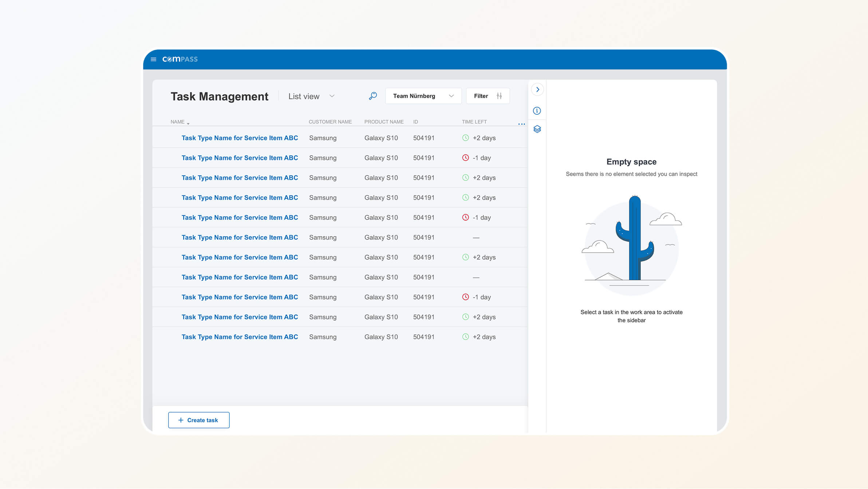The image size is (868, 489).
Task: Click the Task Management heading
Action: [x=219, y=96]
